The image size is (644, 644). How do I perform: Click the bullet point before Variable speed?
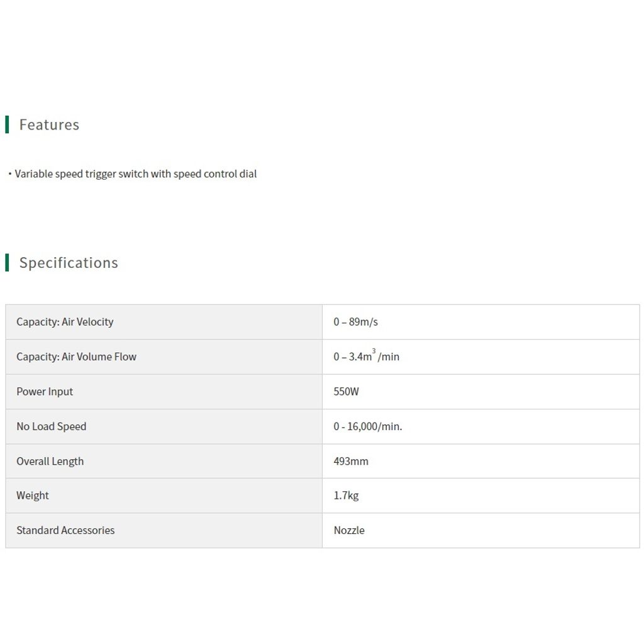tap(10, 174)
